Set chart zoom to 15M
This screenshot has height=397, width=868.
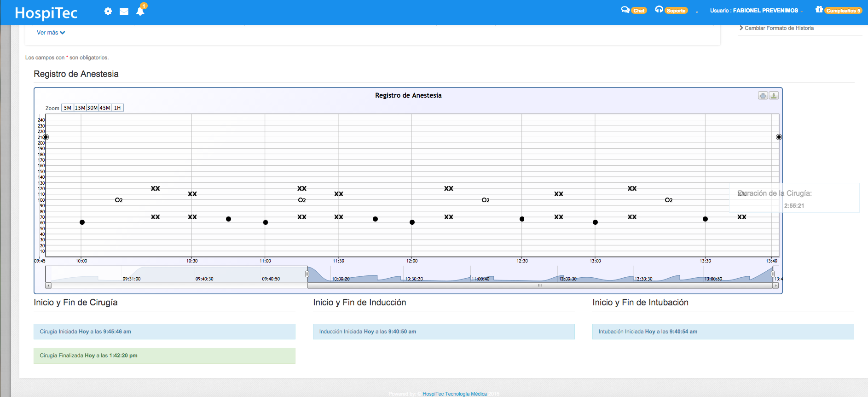coord(80,108)
